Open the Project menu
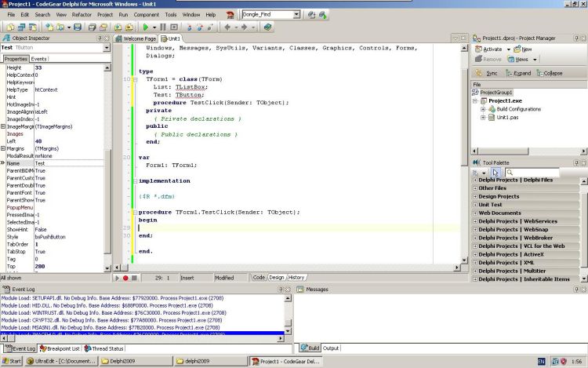588x368 pixels. click(105, 15)
